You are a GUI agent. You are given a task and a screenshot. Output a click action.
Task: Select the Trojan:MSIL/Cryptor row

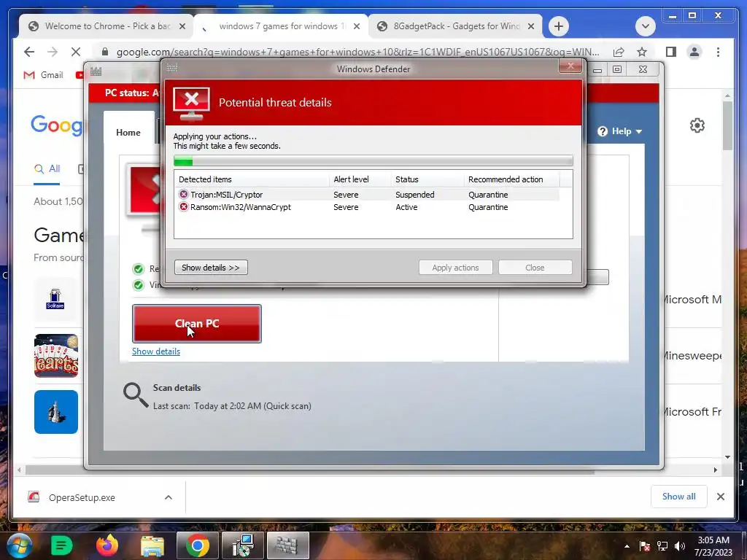[x=367, y=194]
